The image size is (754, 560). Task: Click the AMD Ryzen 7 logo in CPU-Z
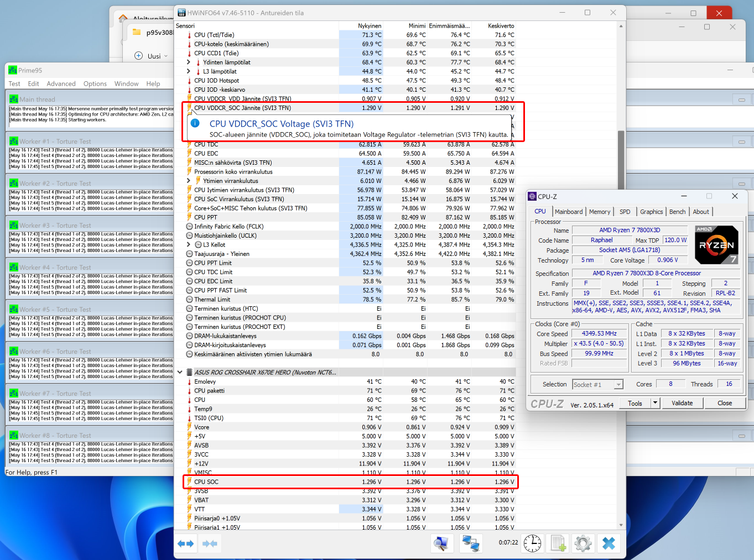[x=716, y=244]
